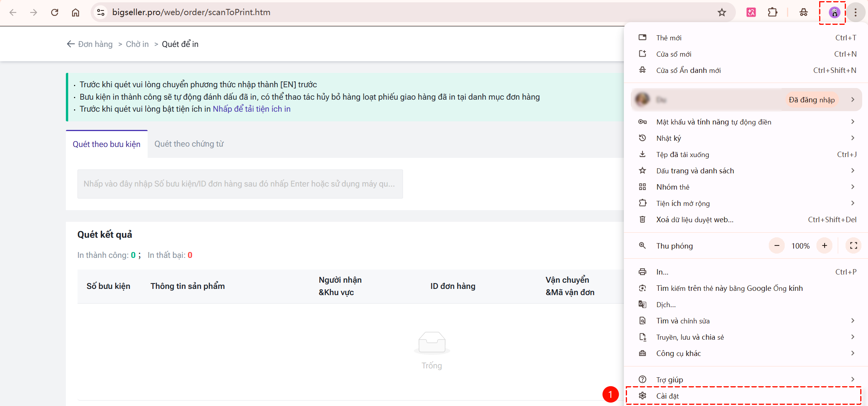This screenshot has height=406, width=868.
Task: Click the Chrome profile avatar icon
Action: point(834,12)
